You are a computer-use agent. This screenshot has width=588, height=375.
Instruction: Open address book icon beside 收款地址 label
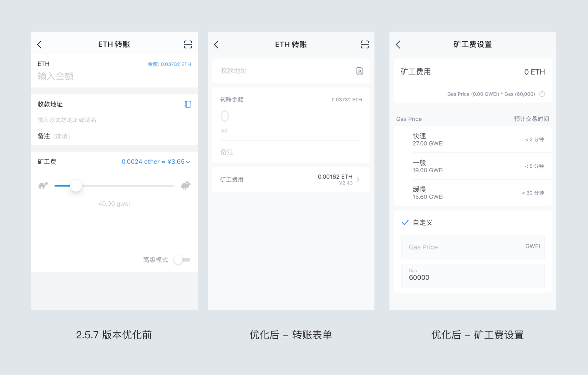click(x=188, y=104)
